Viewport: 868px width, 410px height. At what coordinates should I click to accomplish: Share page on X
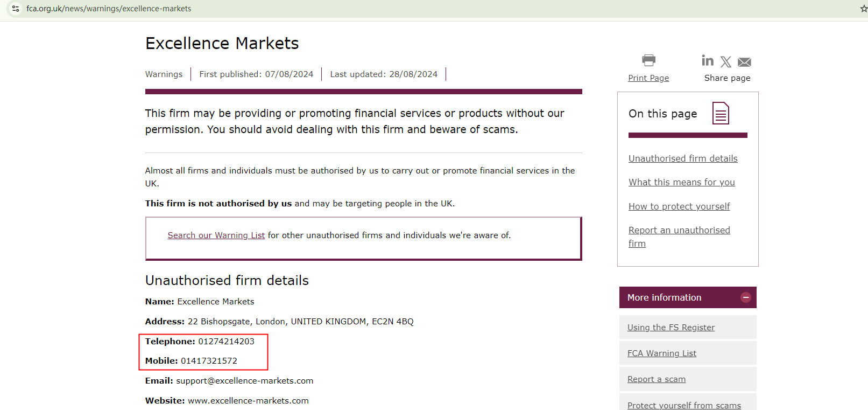click(x=726, y=62)
